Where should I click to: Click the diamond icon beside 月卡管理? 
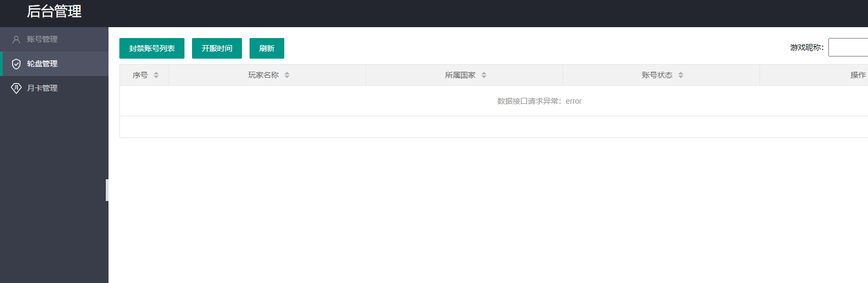[x=16, y=88]
